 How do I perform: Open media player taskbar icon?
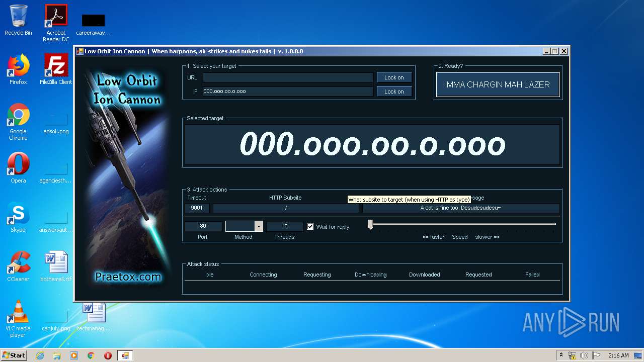74,355
